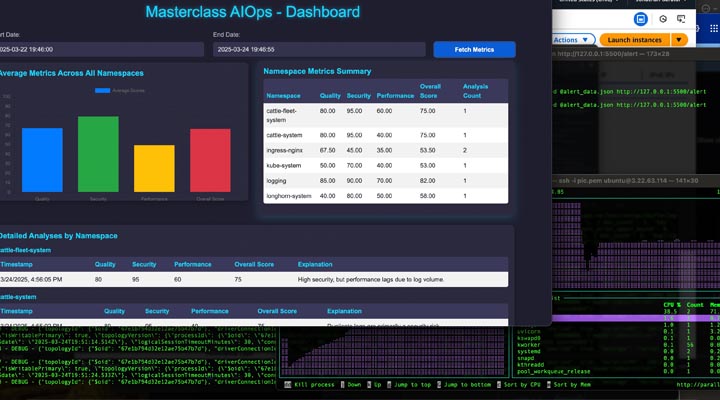This screenshot has height=400, width=720.
Task: Select kube-system row in summary table
Action: (386, 165)
